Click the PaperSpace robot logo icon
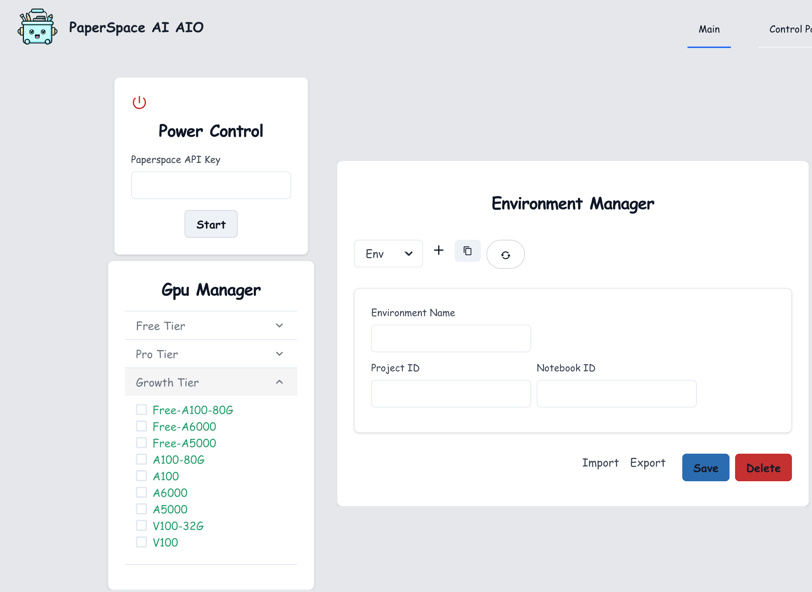Screen dimensions: 812x592 (x=37, y=27)
